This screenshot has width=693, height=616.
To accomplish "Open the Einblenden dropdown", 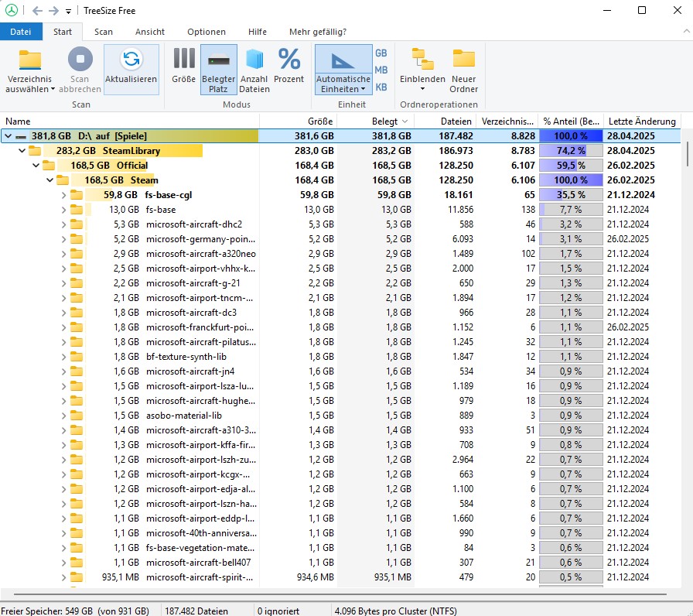I will 422,70.
